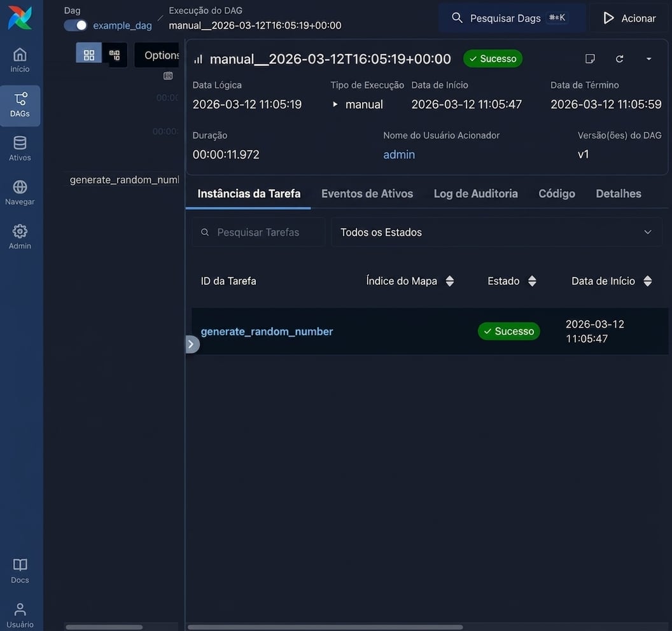672x631 pixels.
Task: Go to Início in the sidebar
Action: point(20,60)
